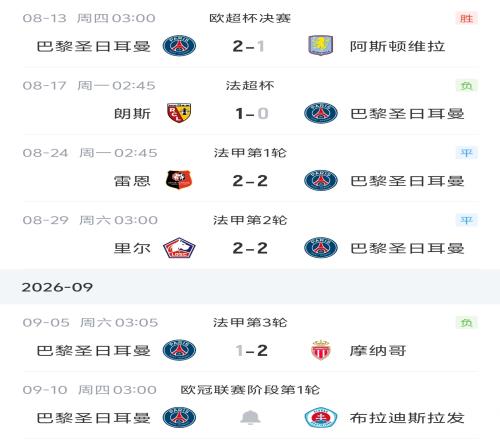Click 欧冠联赛阶段第1轮 competition label
The width and height of the screenshot is (500, 440).
[250, 389]
